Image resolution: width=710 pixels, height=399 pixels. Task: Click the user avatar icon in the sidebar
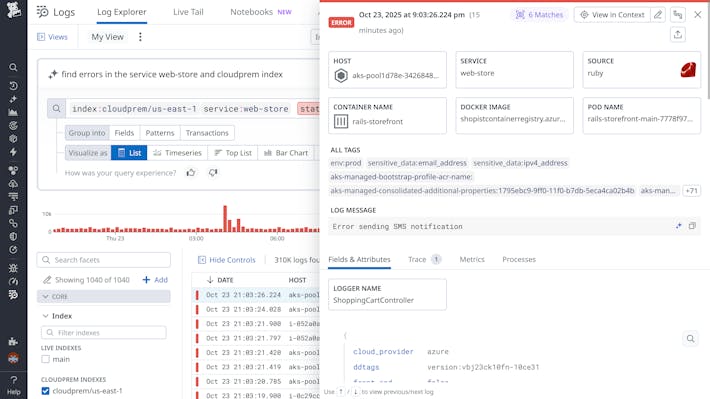[x=13, y=358]
